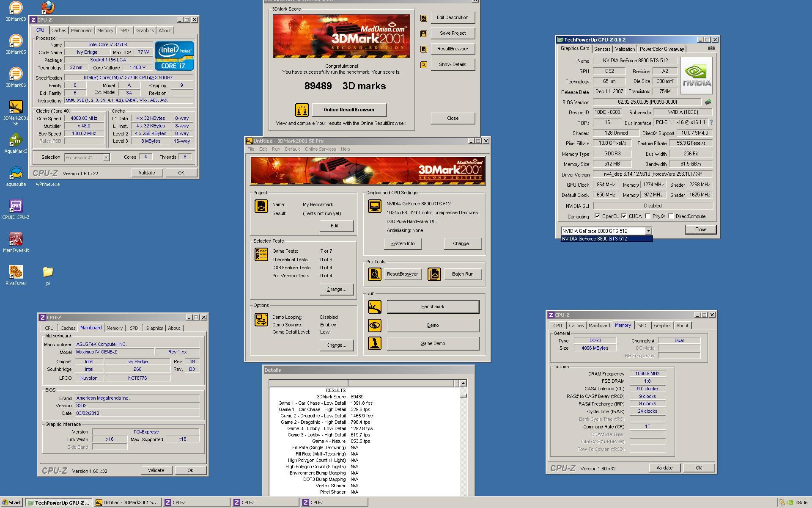Click the GPU-Z BIOS save icon

point(708,102)
